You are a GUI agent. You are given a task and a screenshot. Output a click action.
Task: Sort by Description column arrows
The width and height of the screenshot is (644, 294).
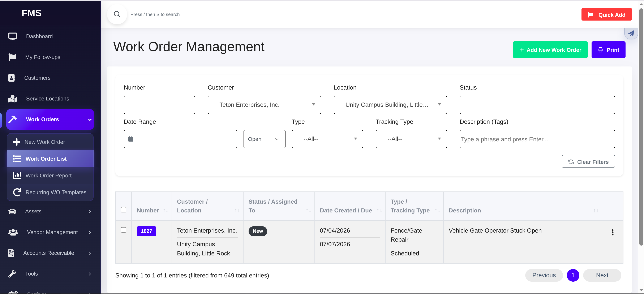pyautogui.click(x=596, y=211)
